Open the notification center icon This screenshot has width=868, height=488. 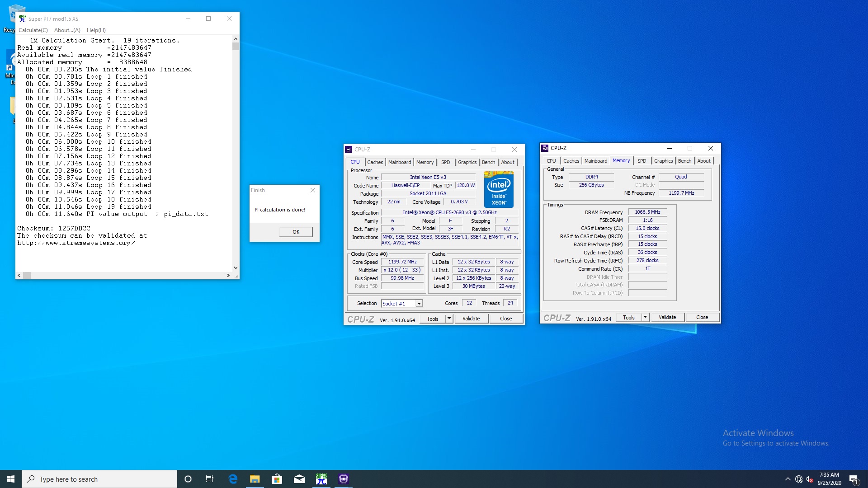(854, 479)
